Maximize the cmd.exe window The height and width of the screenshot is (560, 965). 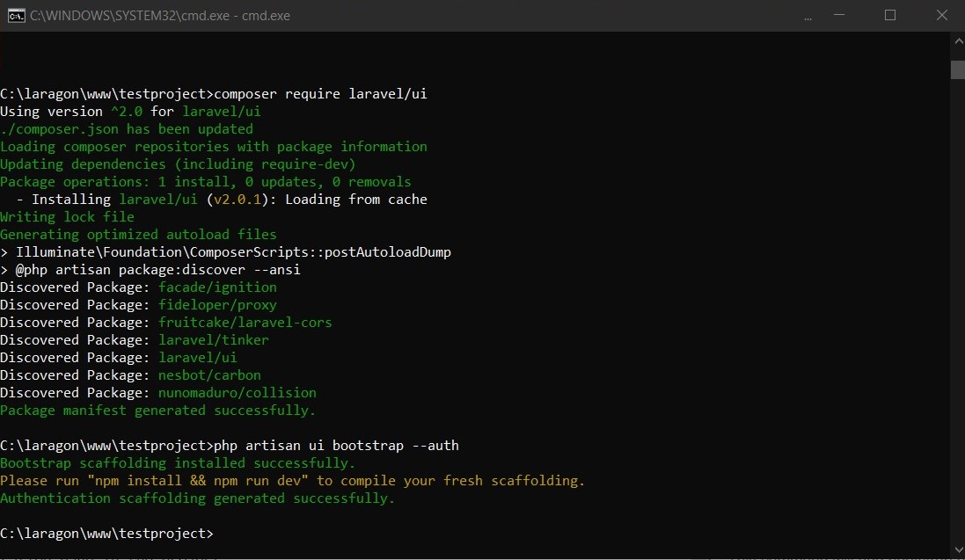[890, 15]
